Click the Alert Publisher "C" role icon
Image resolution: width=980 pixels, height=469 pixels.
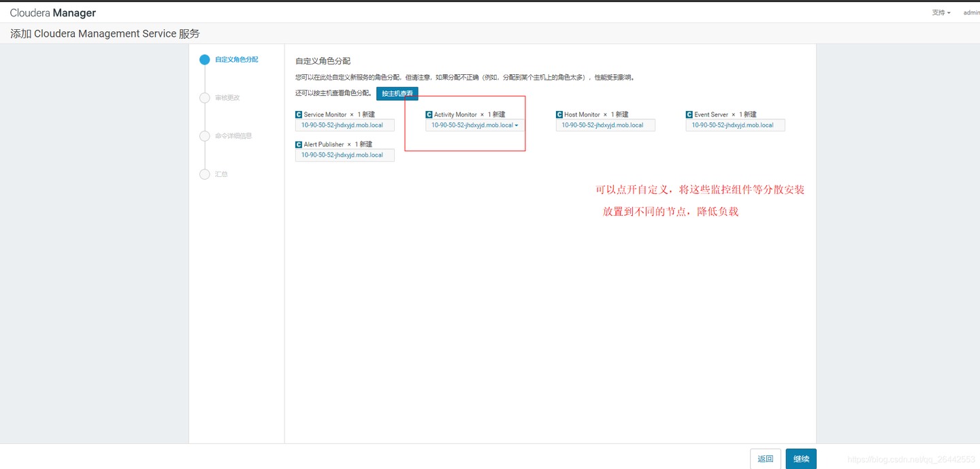pos(297,144)
